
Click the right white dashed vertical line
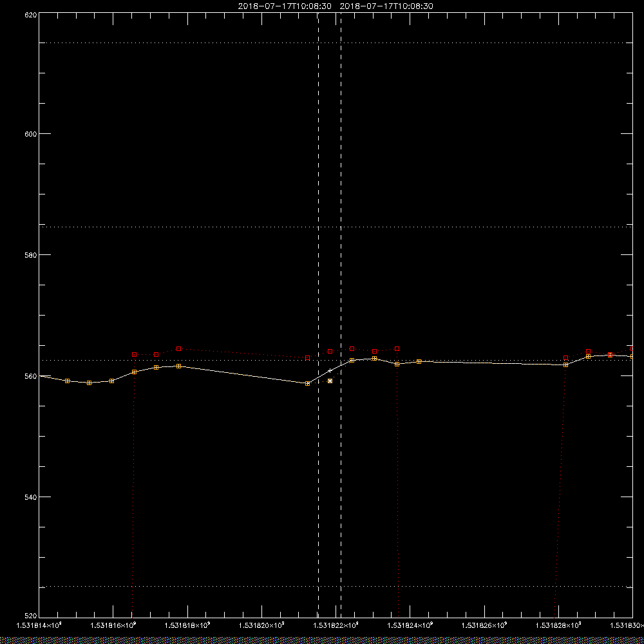pos(341,315)
